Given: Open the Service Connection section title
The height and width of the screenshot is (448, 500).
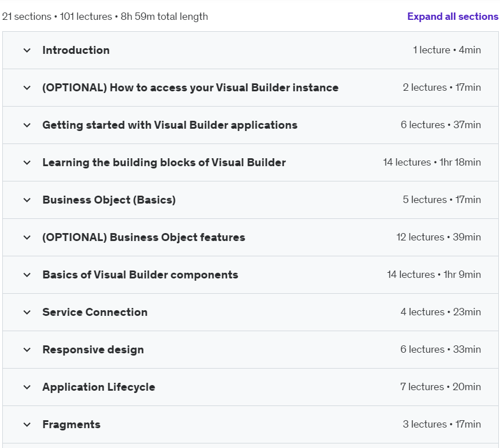Looking at the screenshot, I should [x=95, y=312].
